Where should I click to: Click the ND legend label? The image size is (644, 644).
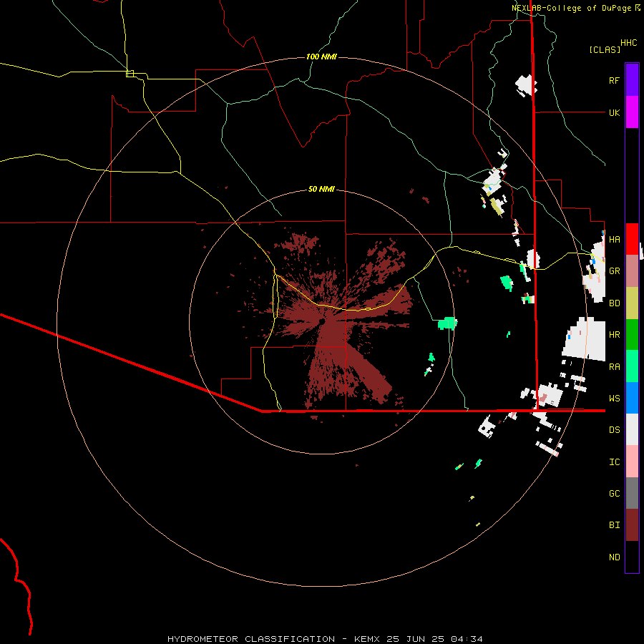click(614, 557)
